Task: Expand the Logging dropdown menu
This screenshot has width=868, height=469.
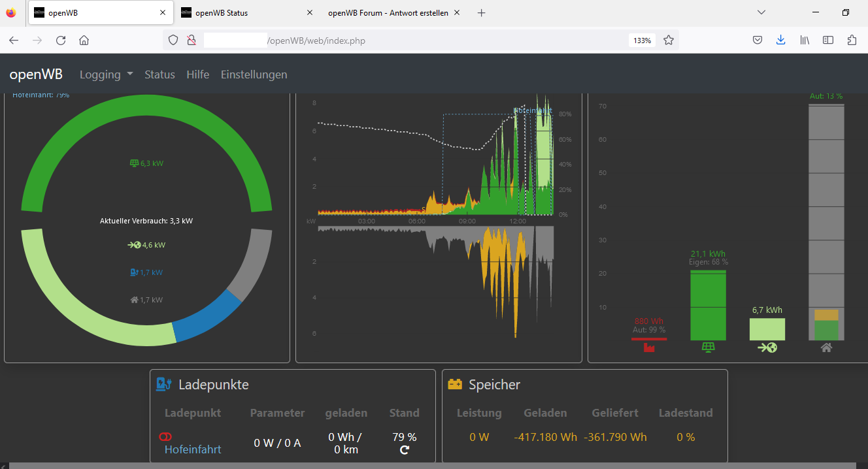Action: (106, 74)
